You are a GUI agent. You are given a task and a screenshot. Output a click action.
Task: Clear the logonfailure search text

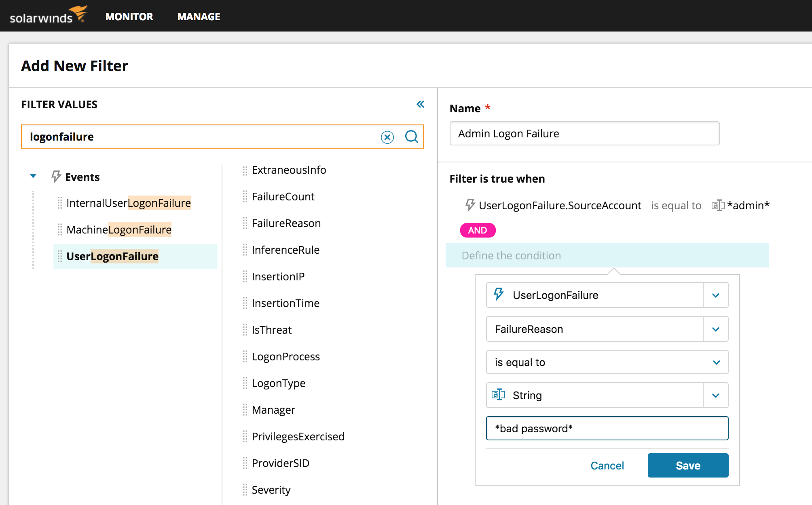pyautogui.click(x=387, y=137)
